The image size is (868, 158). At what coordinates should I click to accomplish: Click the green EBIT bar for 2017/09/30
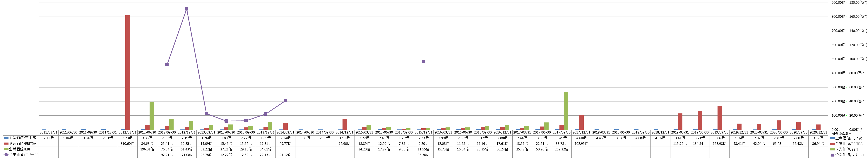pos(566,111)
